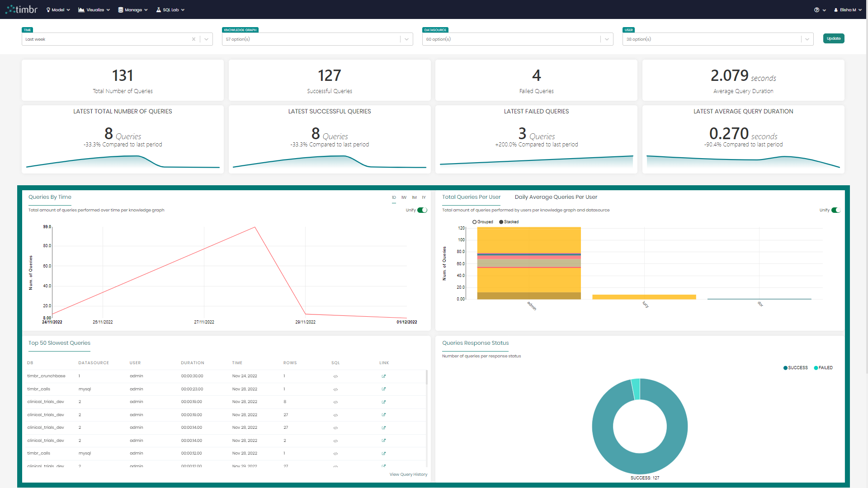Click external link icon for timbr_calls query

pos(383,389)
